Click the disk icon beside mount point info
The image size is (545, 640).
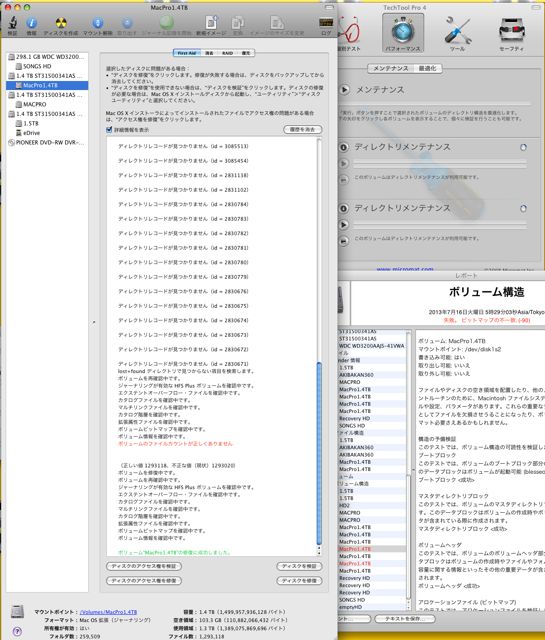click(17, 611)
